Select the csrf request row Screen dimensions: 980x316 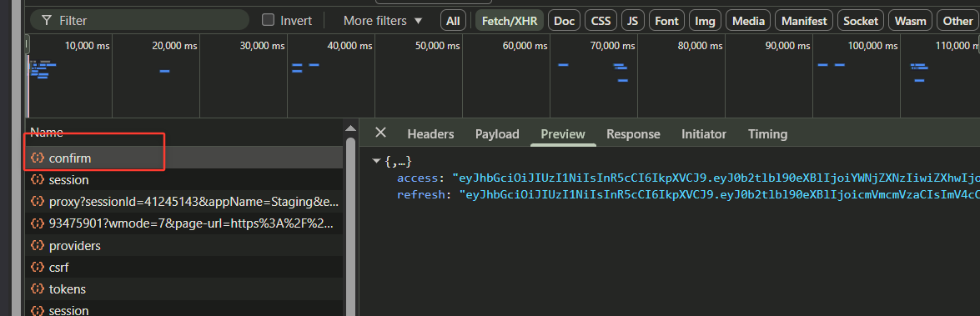(184, 268)
